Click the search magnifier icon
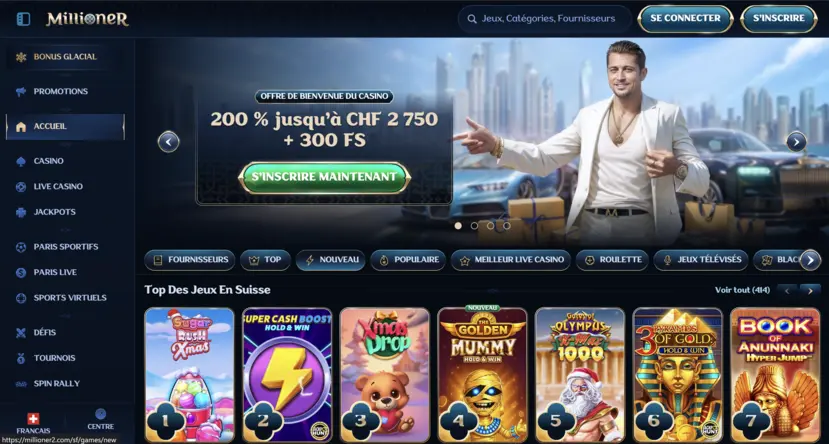Viewport: 829px width, 444px height. tap(472, 19)
